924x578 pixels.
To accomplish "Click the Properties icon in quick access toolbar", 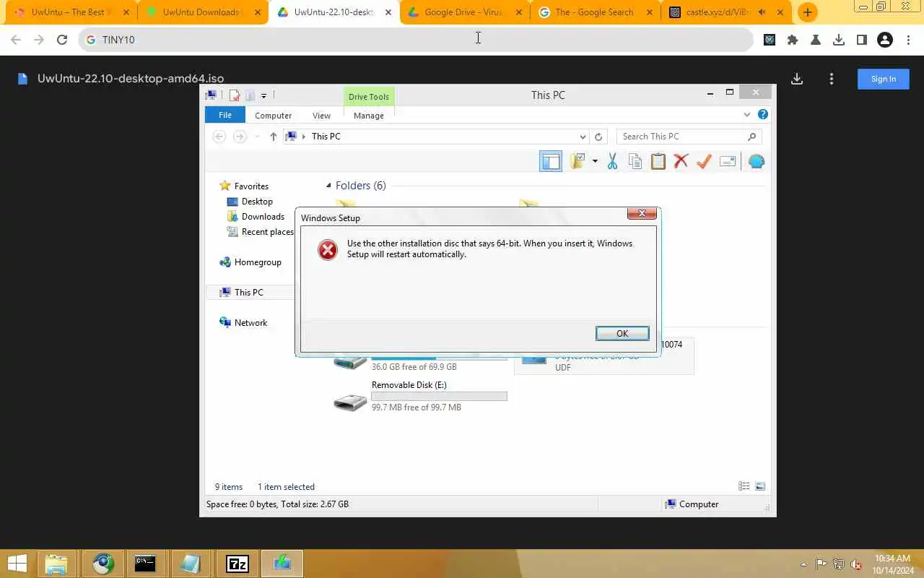I will pos(234,95).
